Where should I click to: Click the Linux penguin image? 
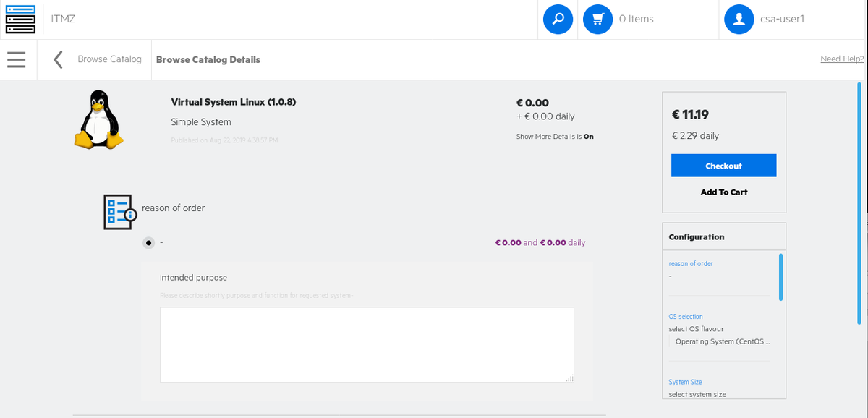(98, 120)
